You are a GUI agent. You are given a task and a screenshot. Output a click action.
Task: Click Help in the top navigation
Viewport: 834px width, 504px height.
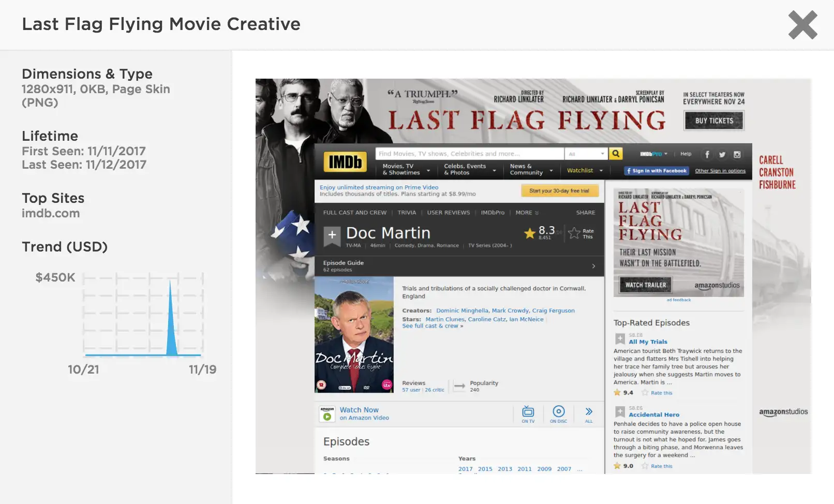686,154
